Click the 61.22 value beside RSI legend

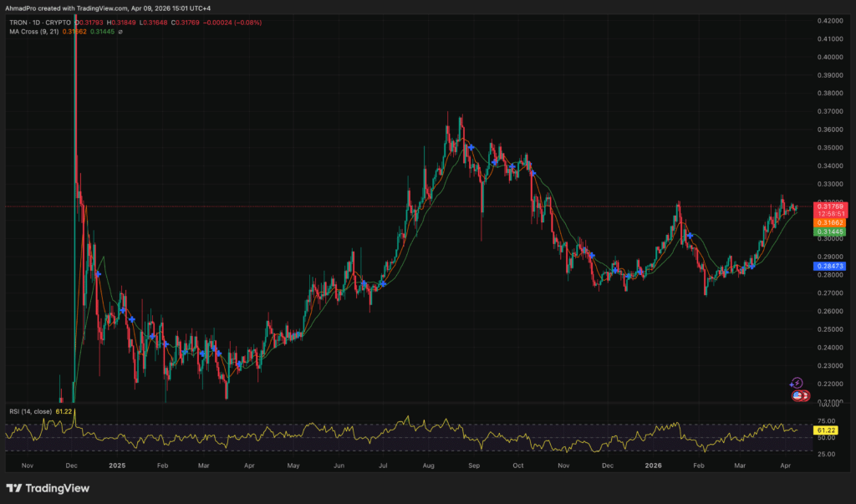point(64,411)
